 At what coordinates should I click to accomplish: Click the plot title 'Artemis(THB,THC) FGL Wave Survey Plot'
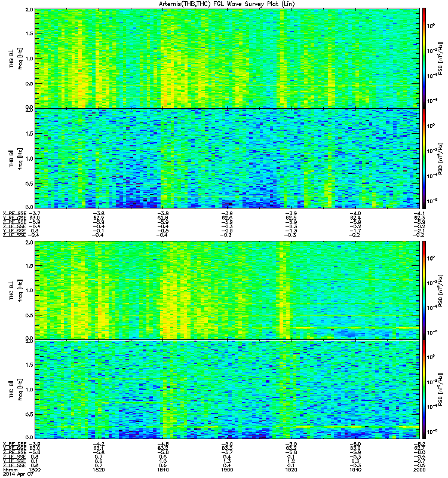227,4
